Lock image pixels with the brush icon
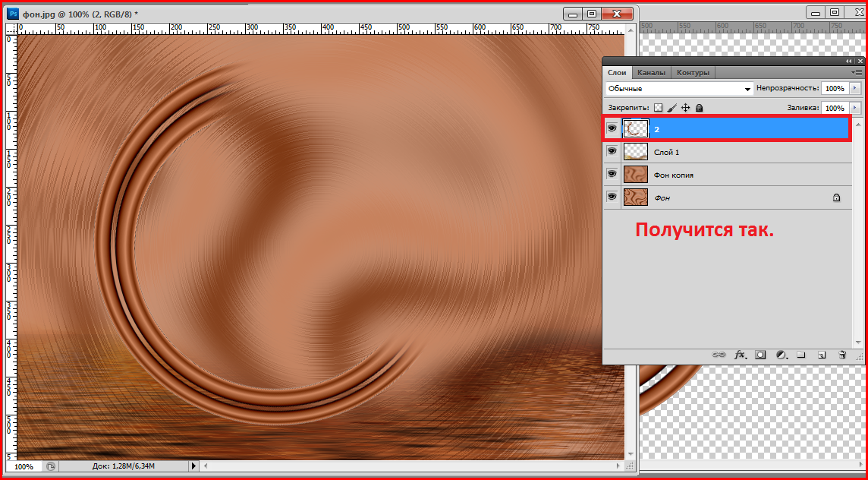The width and height of the screenshot is (868, 480). [x=671, y=108]
